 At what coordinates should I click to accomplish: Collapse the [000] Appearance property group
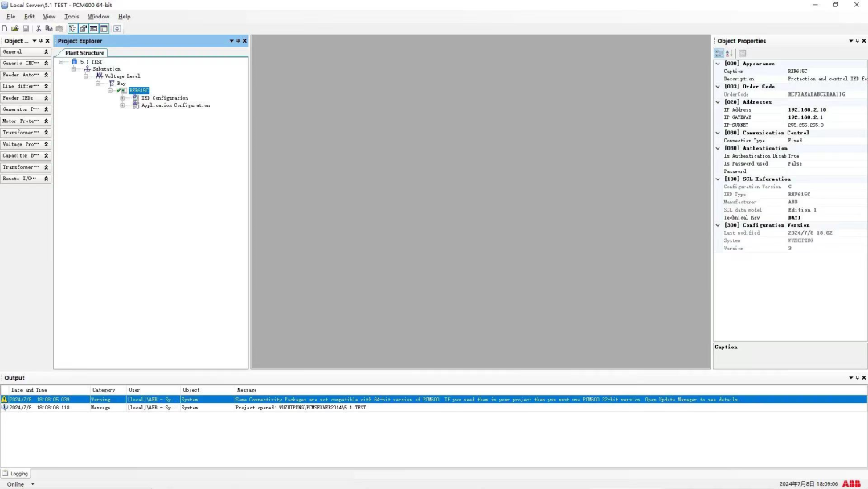pyautogui.click(x=718, y=64)
